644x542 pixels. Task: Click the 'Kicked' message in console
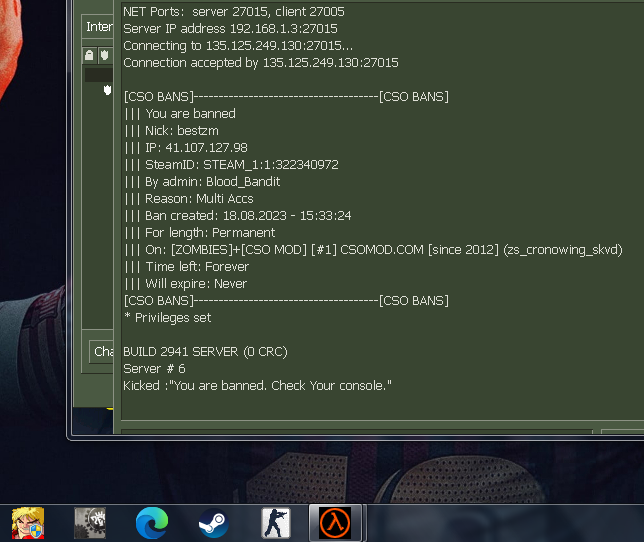[258, 386]
